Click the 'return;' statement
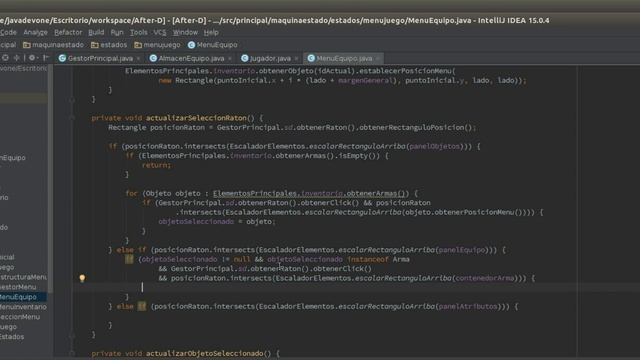This screenshot has width=640, height=360. tap(157, 165)
